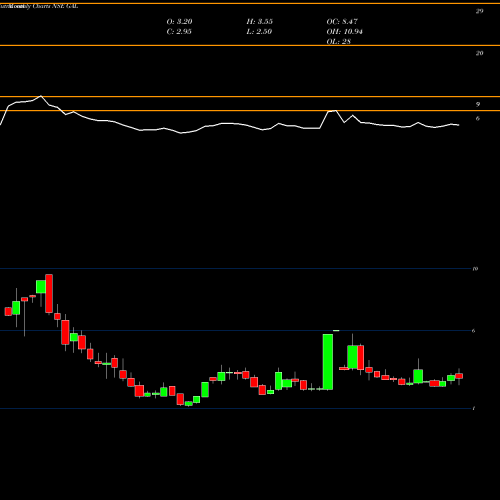Click the 29 label on upper axis
Viewport: 500px width, 500px height.
479,11
